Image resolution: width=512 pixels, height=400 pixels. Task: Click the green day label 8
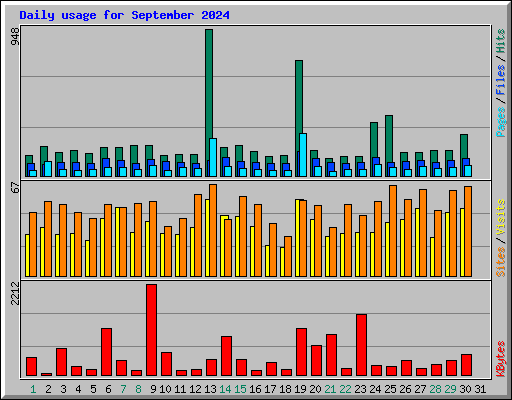point(138,389)
